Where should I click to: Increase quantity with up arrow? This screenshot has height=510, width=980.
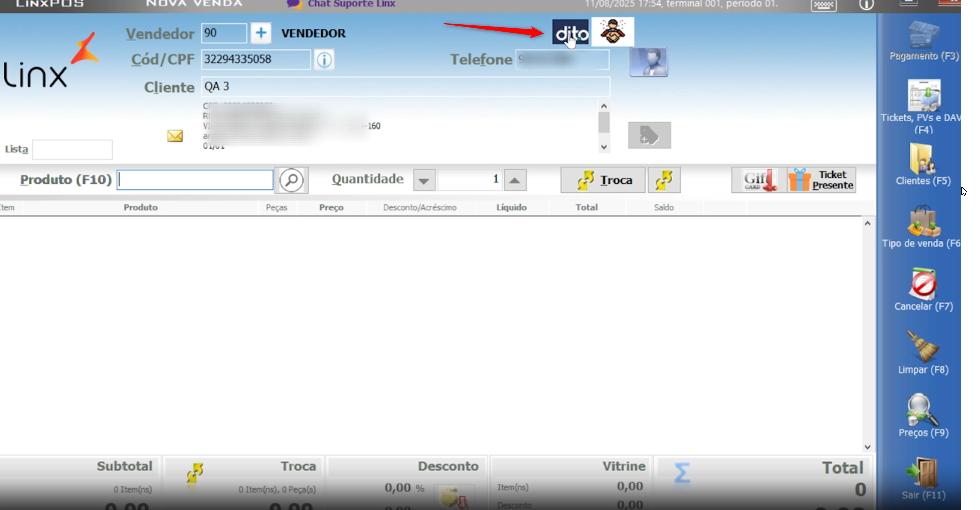(515, 180)
